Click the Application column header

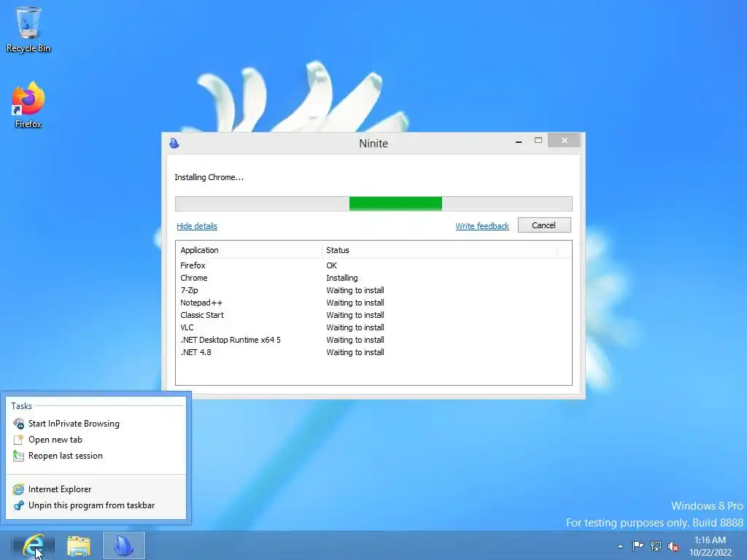[x=249, y=250]
